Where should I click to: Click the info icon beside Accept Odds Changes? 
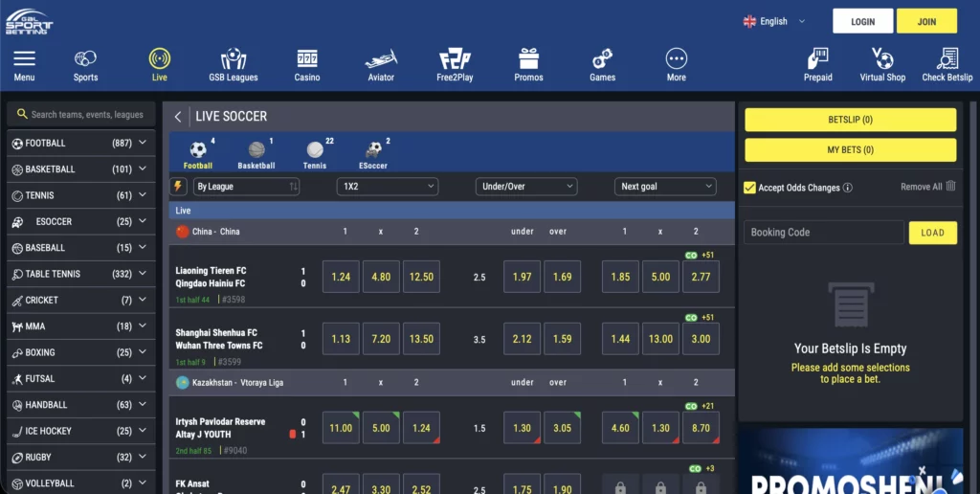848,188
